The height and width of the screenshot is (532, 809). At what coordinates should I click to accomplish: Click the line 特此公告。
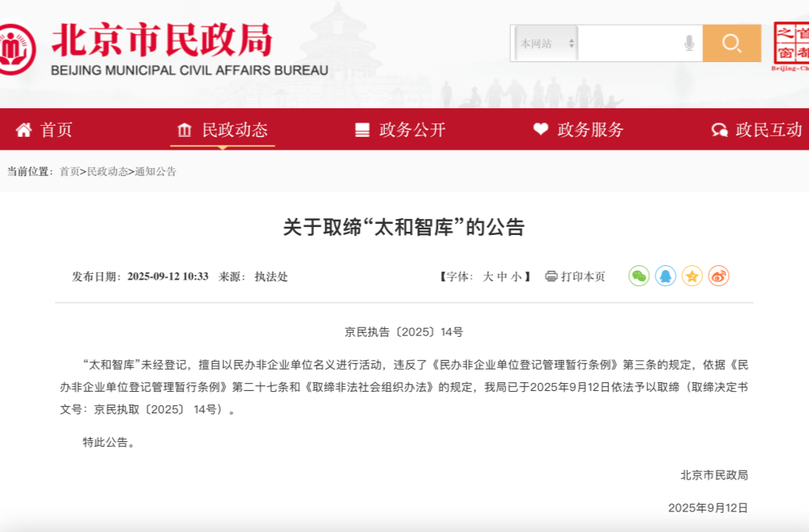[x=108, y=442]
